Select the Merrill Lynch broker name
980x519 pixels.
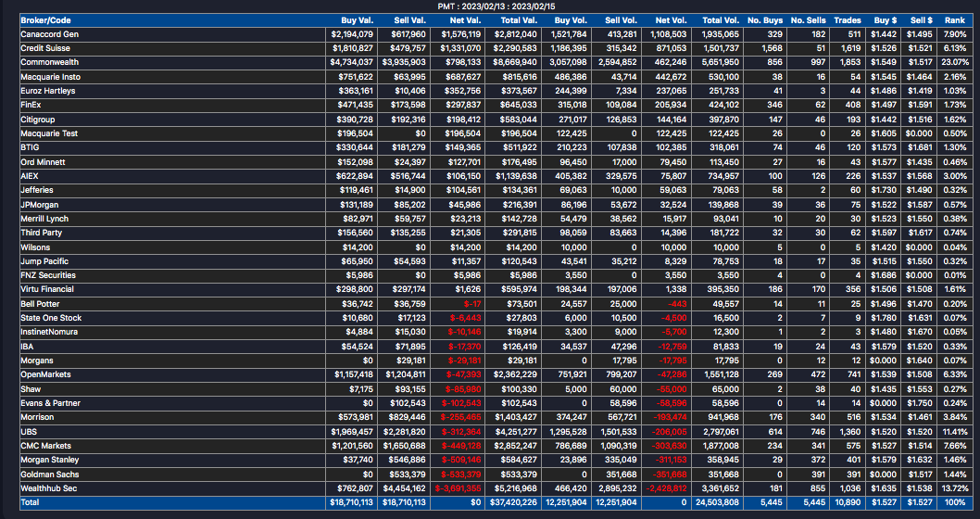point(44,219)
